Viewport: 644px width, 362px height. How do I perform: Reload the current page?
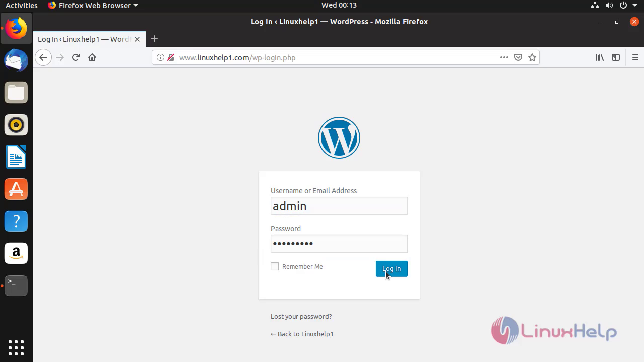coord(76,57)
